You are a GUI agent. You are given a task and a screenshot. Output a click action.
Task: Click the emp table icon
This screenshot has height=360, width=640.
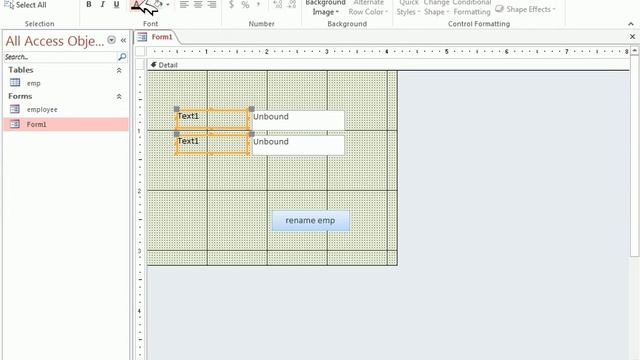point(15,82)
